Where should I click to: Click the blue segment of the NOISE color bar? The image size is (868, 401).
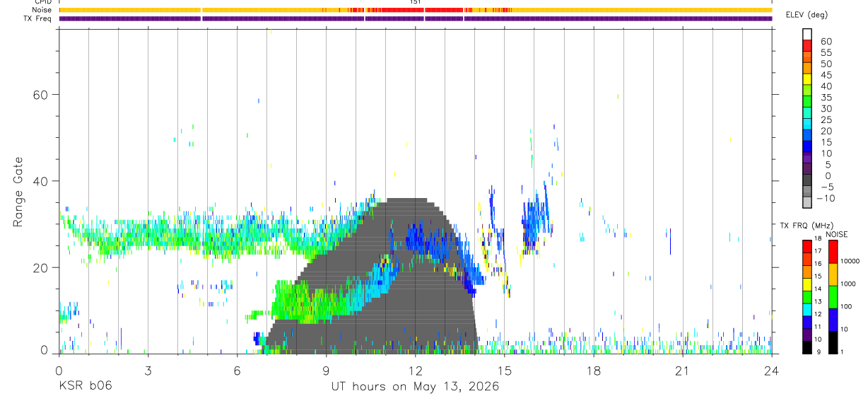tap(832, 319)
